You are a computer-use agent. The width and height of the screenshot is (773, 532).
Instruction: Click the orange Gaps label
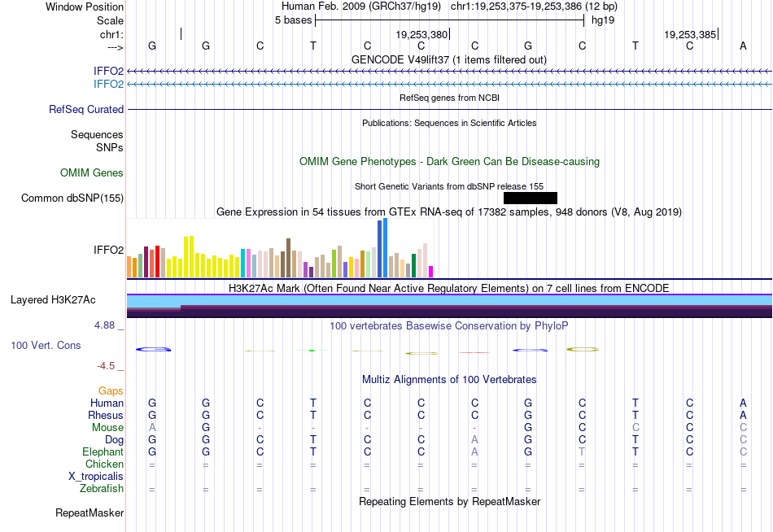pyautogui.click(x=111, y=391)
